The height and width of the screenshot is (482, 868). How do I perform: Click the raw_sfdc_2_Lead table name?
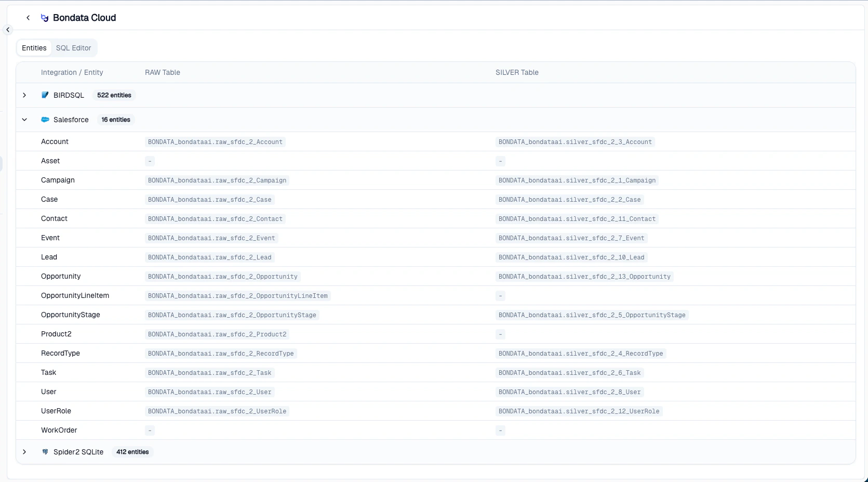click(209, 257)
